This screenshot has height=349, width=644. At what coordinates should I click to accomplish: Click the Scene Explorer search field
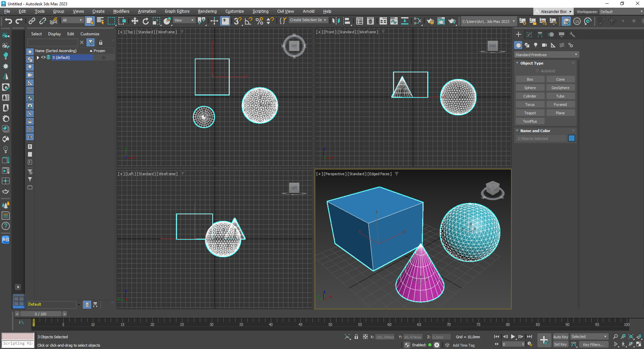tap(53, 43)
